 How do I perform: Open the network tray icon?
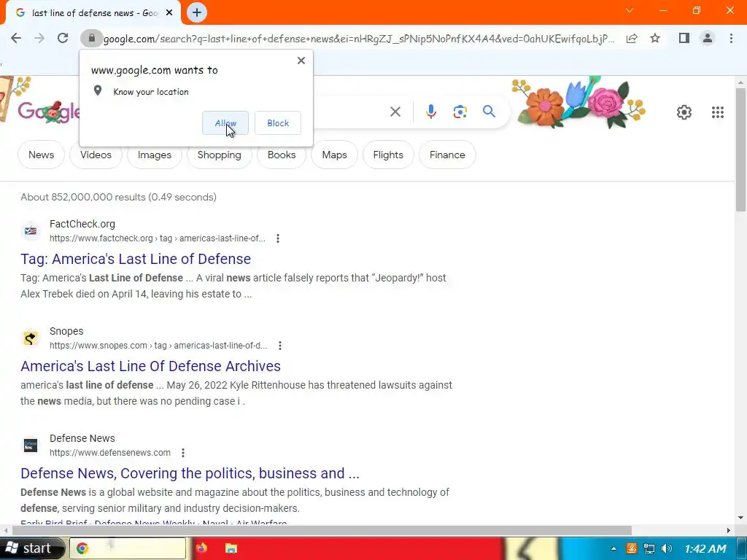[x=649, y=548]
